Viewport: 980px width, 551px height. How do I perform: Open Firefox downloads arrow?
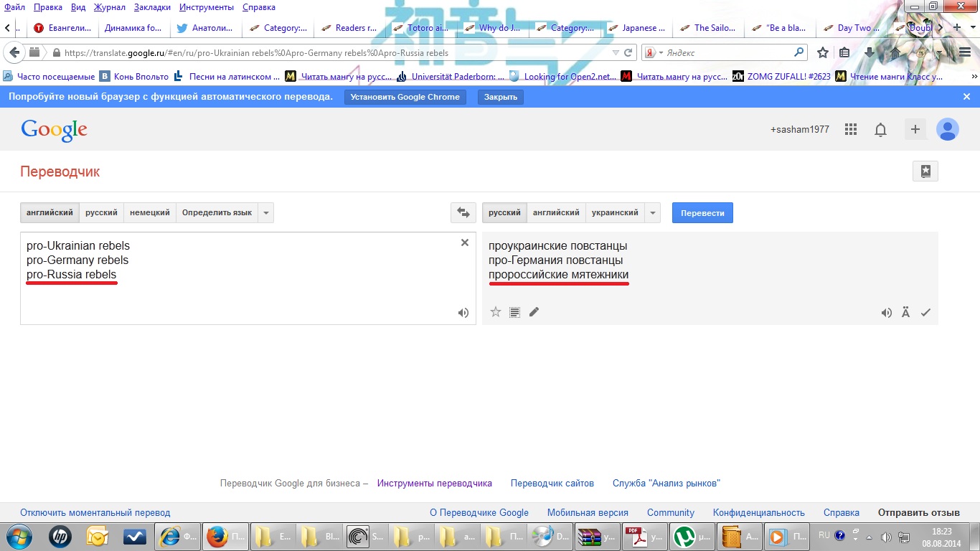pos(870,52)
